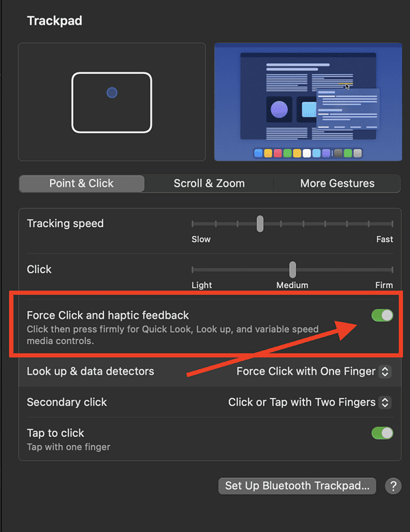The width and height of the screenshot is (410, 532).
Task: Click stepper arrows beside Force Click option
Action: click(x=385, y=371)
